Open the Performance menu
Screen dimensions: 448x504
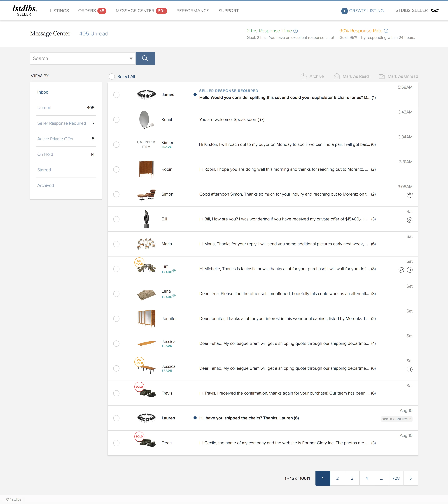coord(193,11)
